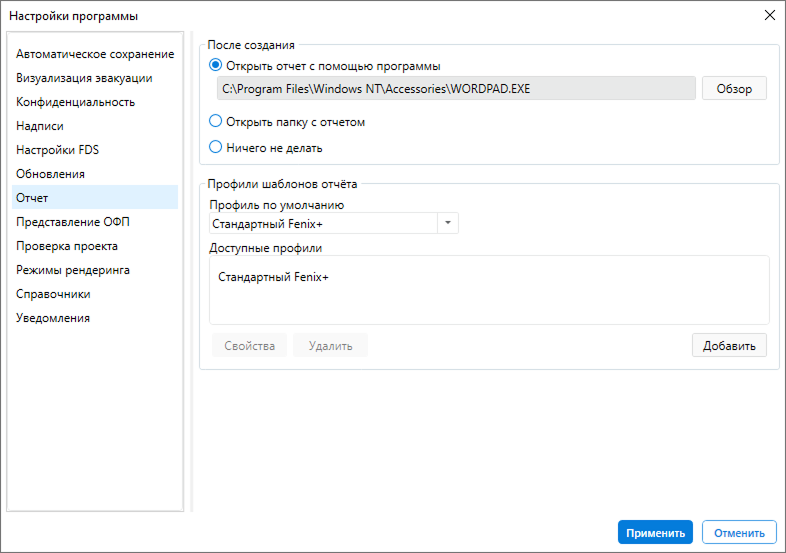Open the Визуализация эвакуации settings section
Screen dimensions: 786x553
95,78
